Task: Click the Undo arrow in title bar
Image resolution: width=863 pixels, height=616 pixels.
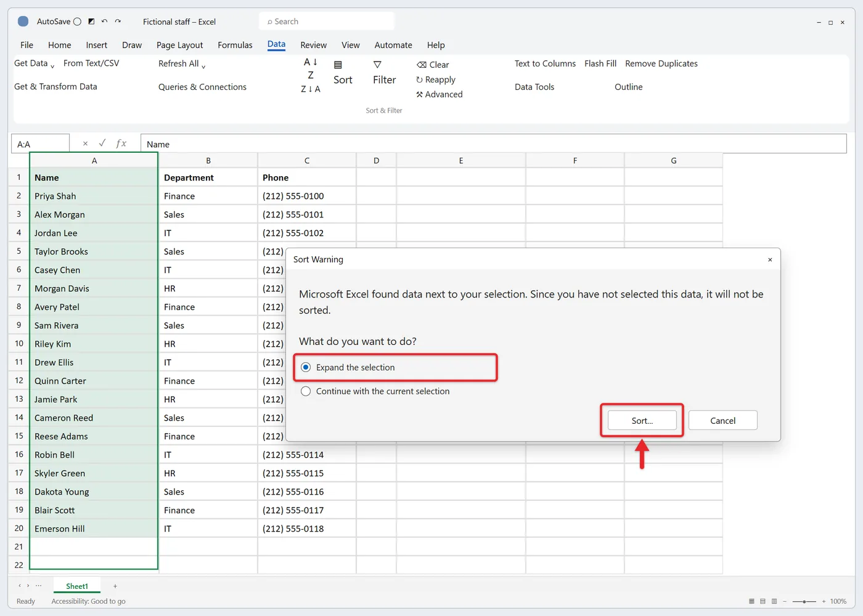Action: pos(104,22)
